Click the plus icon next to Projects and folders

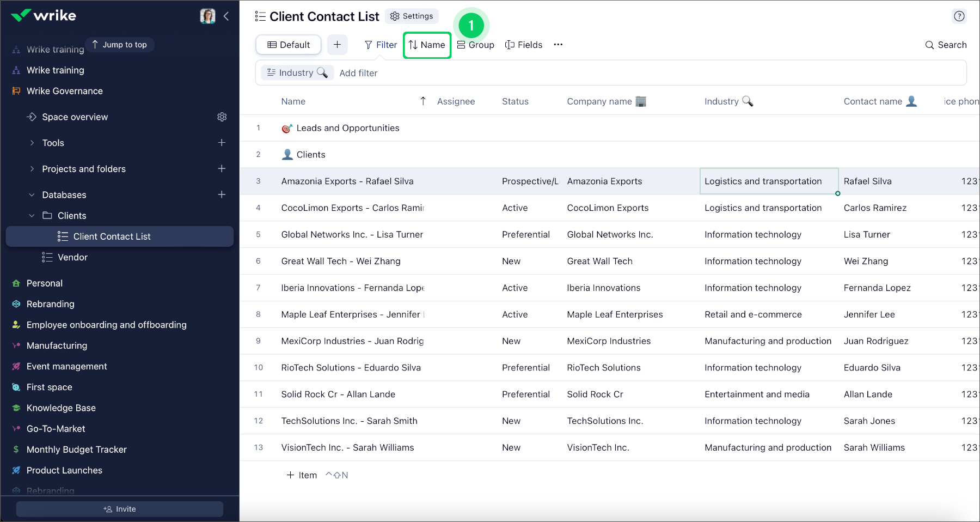click(x=222, y=169)
